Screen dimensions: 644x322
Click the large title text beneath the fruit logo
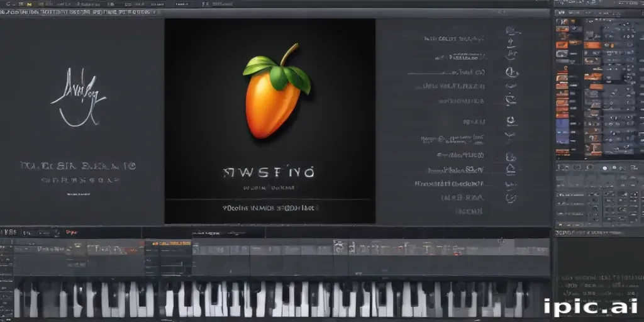[269, 172]
